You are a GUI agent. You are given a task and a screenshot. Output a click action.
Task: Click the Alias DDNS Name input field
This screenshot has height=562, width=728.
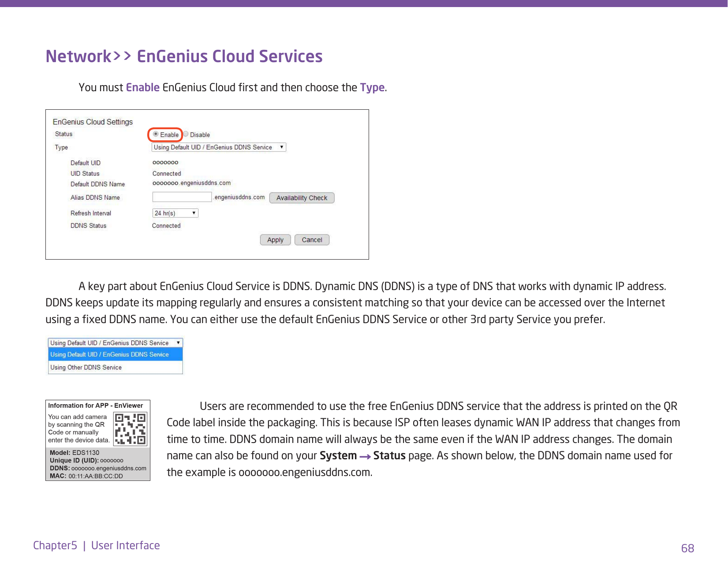tap(182, 197)
